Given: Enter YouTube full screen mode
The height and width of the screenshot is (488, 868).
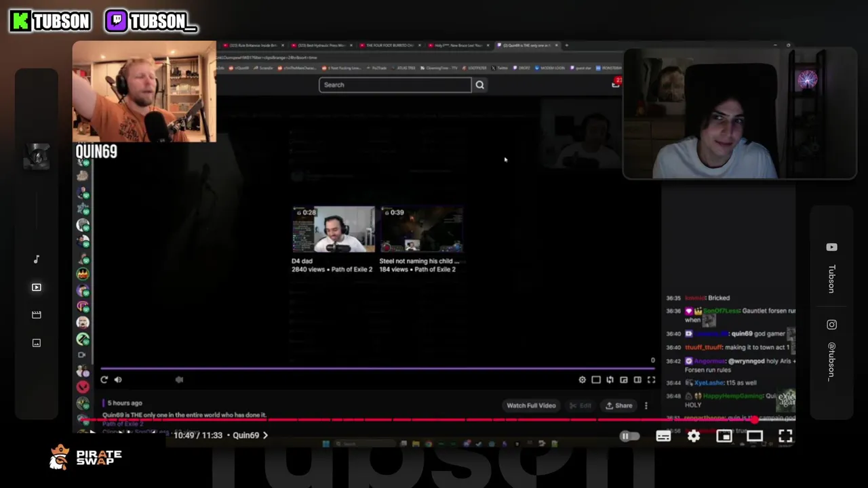Looking at the screenshot, I should (x=785, y=436).
